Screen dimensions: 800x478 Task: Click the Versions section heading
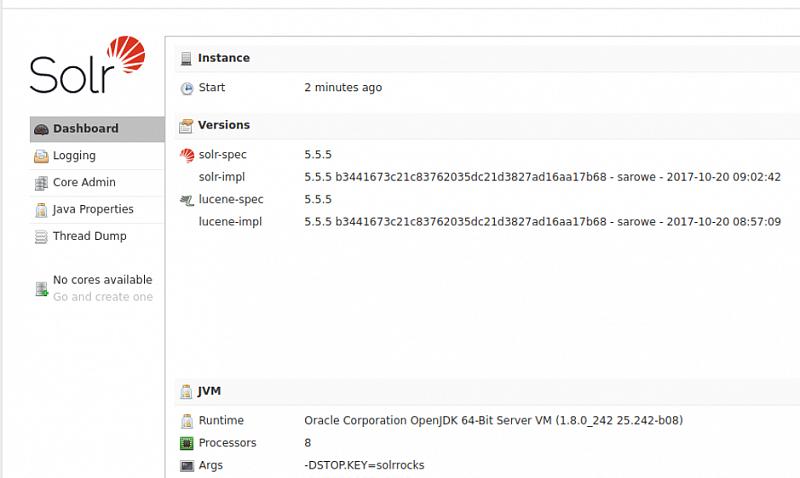[x=224, y=125]
